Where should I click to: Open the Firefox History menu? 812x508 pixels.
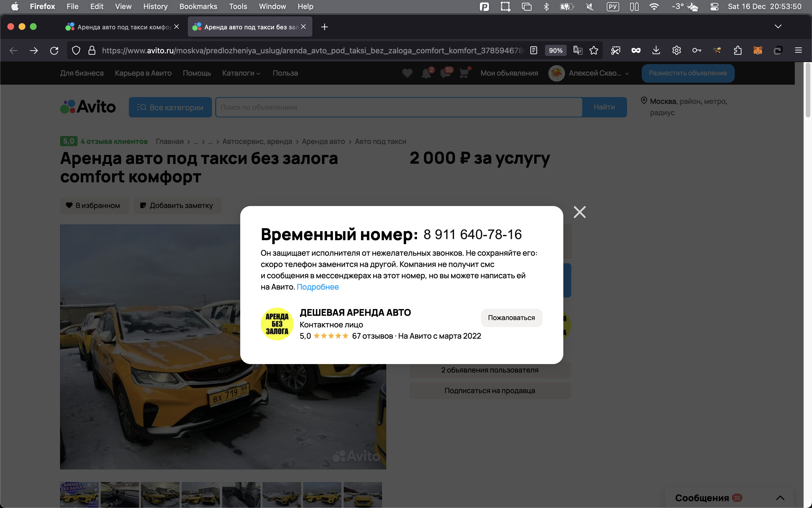click(155, 6)
